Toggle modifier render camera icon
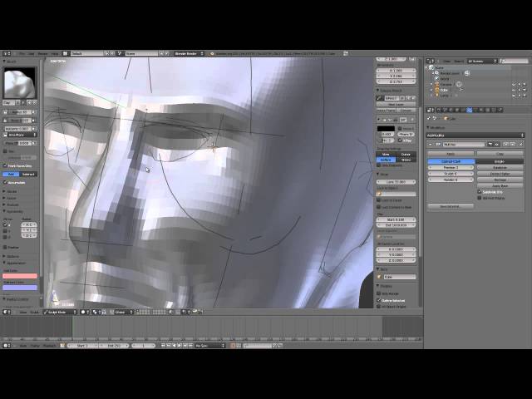The image size is (532, 399). pos(490,144)
